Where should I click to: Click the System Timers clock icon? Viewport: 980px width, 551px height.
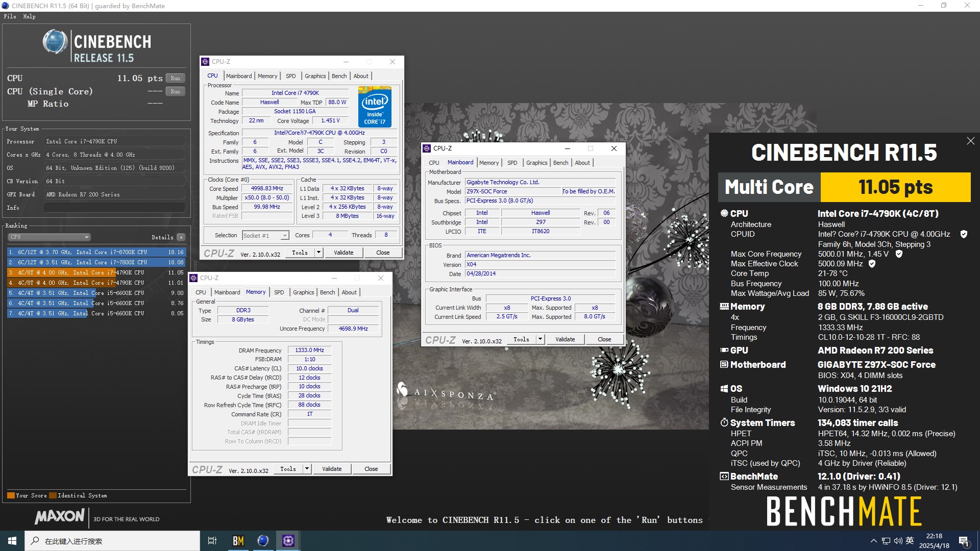click(724, 422)
